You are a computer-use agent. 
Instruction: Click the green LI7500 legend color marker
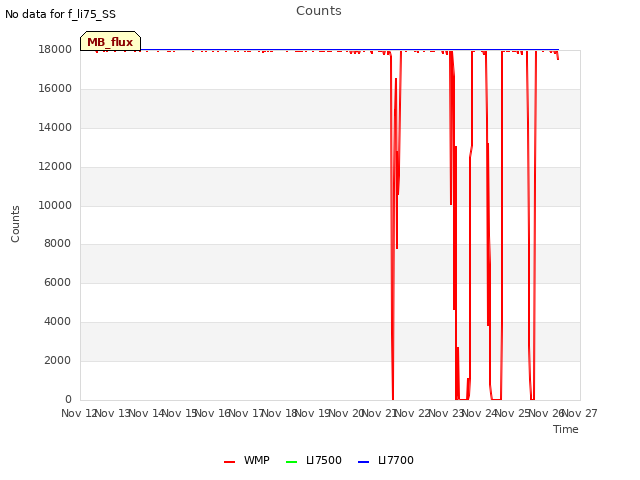click(291, 462)
